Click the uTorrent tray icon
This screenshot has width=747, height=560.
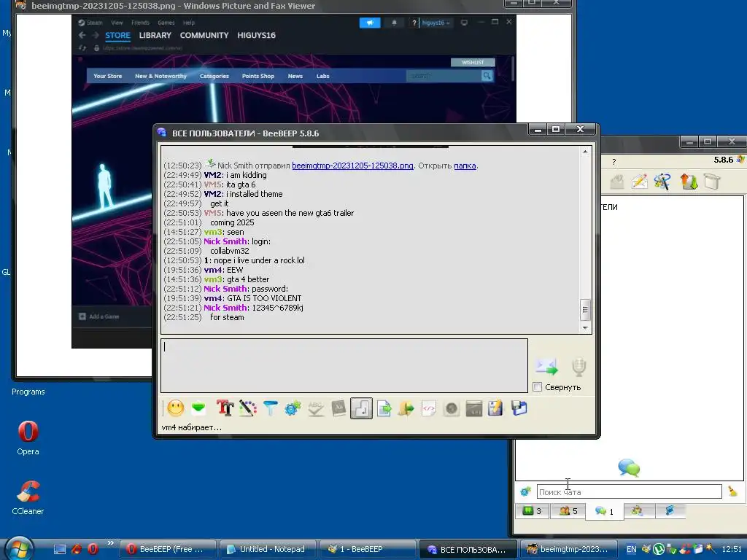tap(659, 549)
